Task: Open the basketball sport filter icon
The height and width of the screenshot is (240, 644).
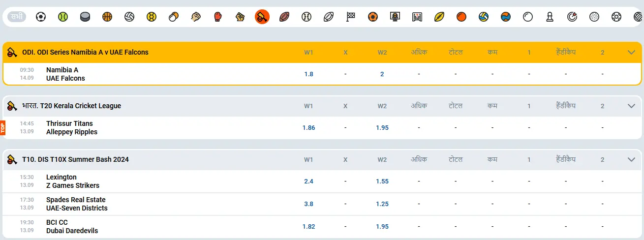Action: [107, 17]
